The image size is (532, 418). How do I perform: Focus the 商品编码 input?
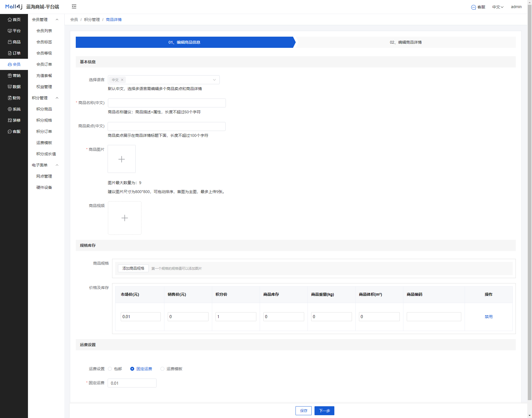point(434,317)
